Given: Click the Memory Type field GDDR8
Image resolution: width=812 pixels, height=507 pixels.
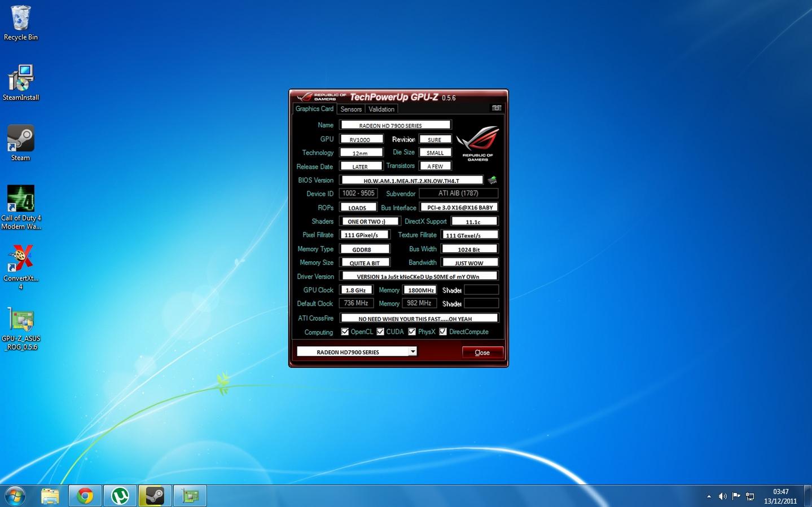Looking at the screenshot, I should coord(365,249).
